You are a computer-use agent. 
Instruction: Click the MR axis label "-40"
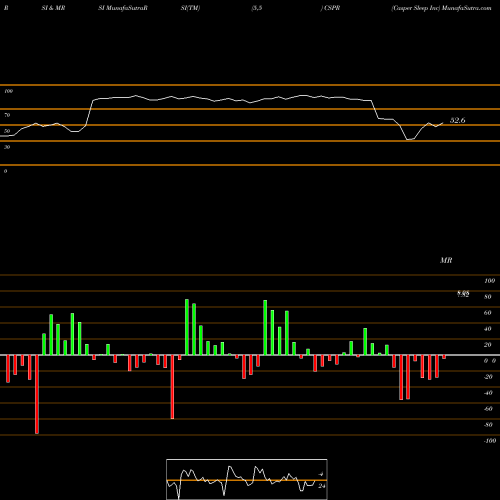coord(488,393)
